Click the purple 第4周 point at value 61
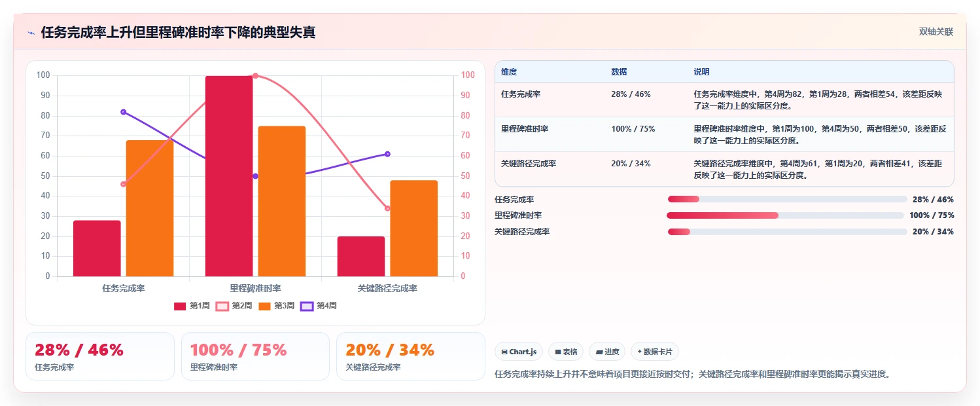Screen dimensions: 980x406 click(x=387, y=154)
